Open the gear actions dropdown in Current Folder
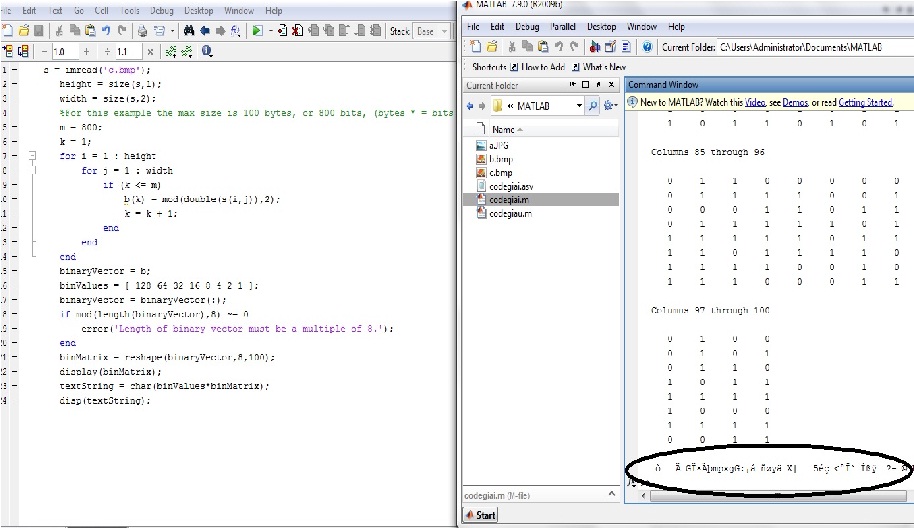This screenshot has height=528, width=914. pyautogui.click(x=610, y=105)
